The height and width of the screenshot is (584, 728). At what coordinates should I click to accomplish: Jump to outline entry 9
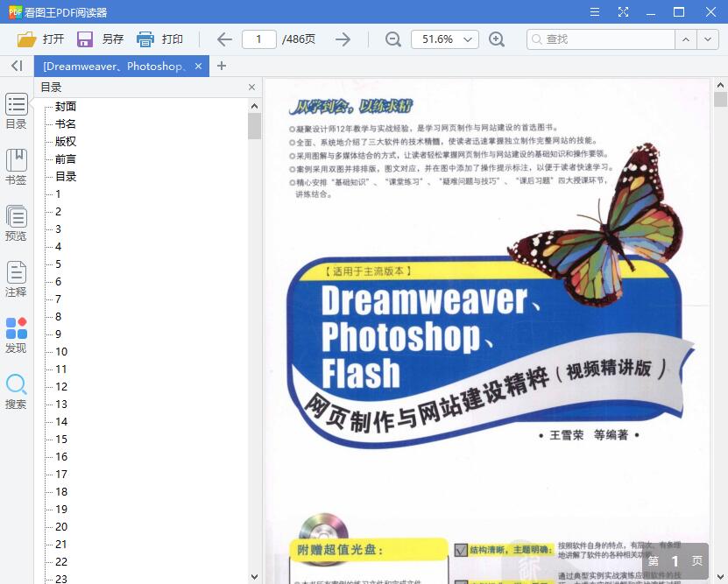pos(58,334)
